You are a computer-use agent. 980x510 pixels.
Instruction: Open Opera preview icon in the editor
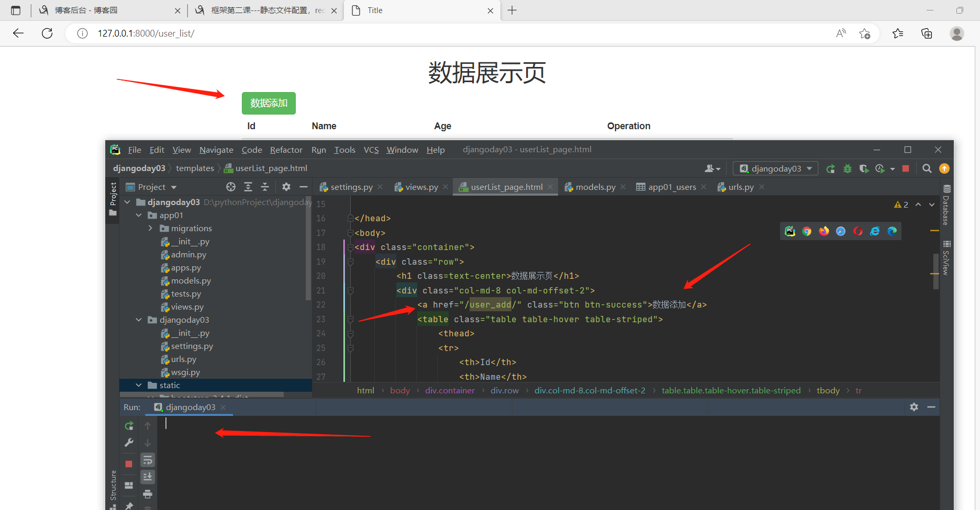coord(858,231)
